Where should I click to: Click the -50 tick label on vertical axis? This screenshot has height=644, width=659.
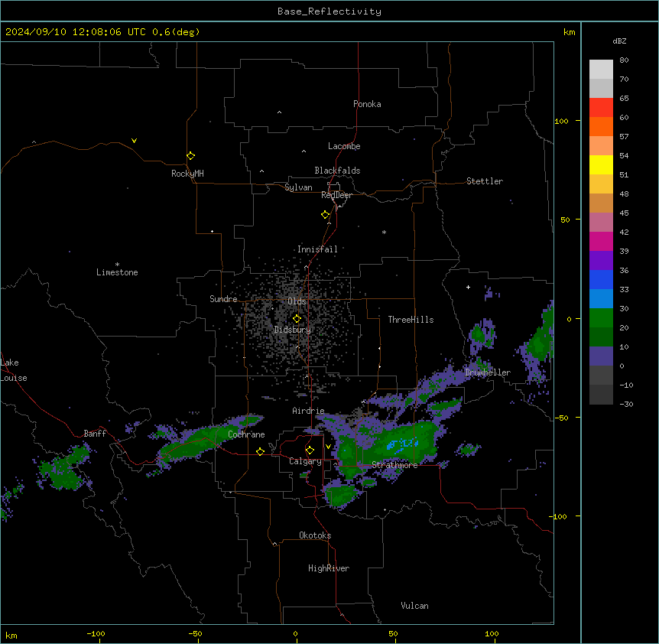561,418
